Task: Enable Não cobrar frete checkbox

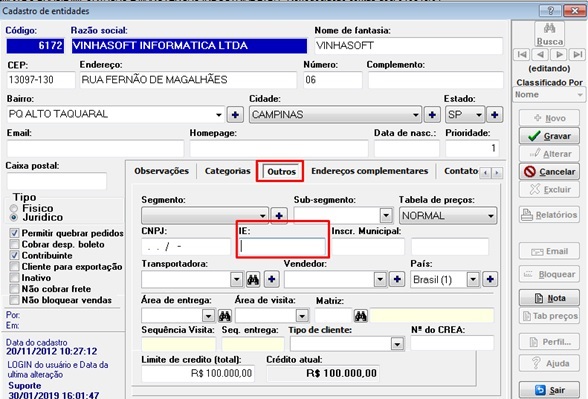Action: pyautogui.click(x=14, y=289)
